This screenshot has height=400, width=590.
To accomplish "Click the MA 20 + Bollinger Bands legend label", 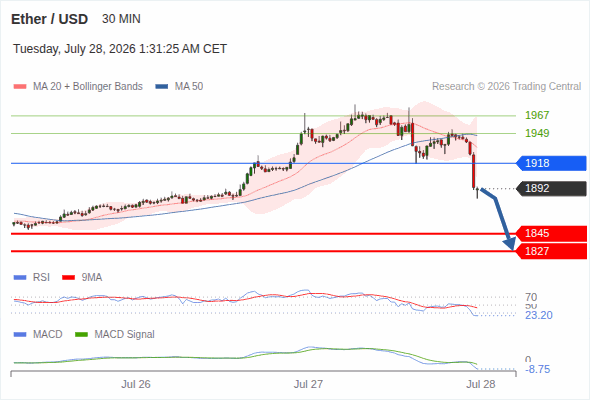I will coord(88,87).
